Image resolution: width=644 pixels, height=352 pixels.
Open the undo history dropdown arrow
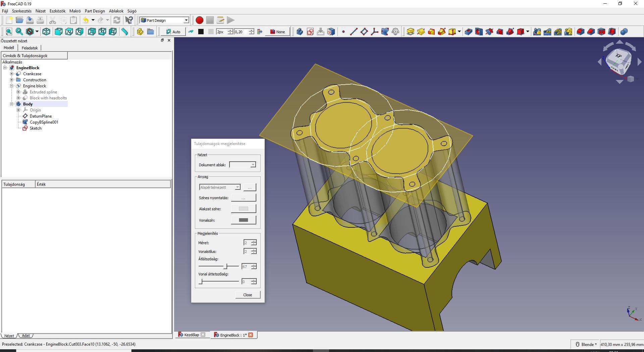93,20
